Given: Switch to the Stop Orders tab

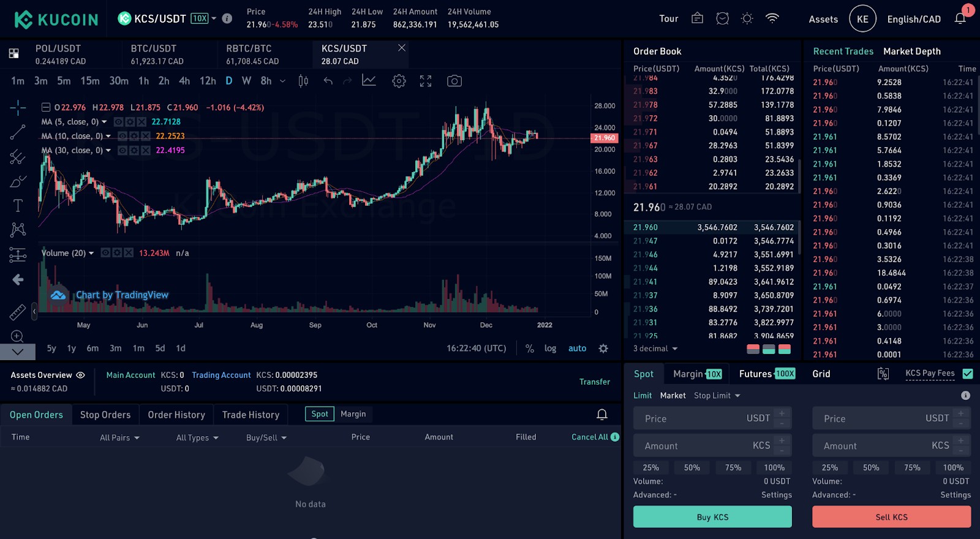Looking at the screenshot, I should (105, 415).
